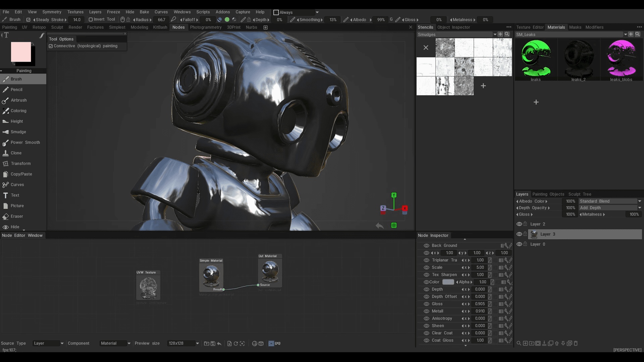Select the leaks_blobs material thumbnail

click(x=621, y=60)
